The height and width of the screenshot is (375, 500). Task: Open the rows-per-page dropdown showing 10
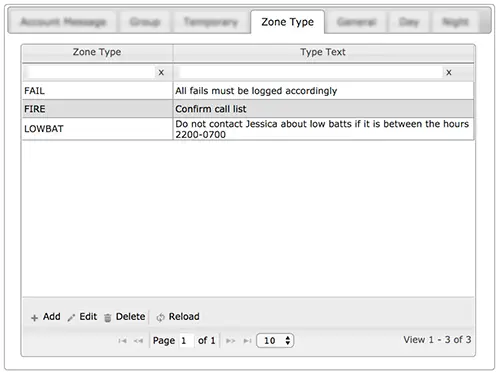coord(275,341)
